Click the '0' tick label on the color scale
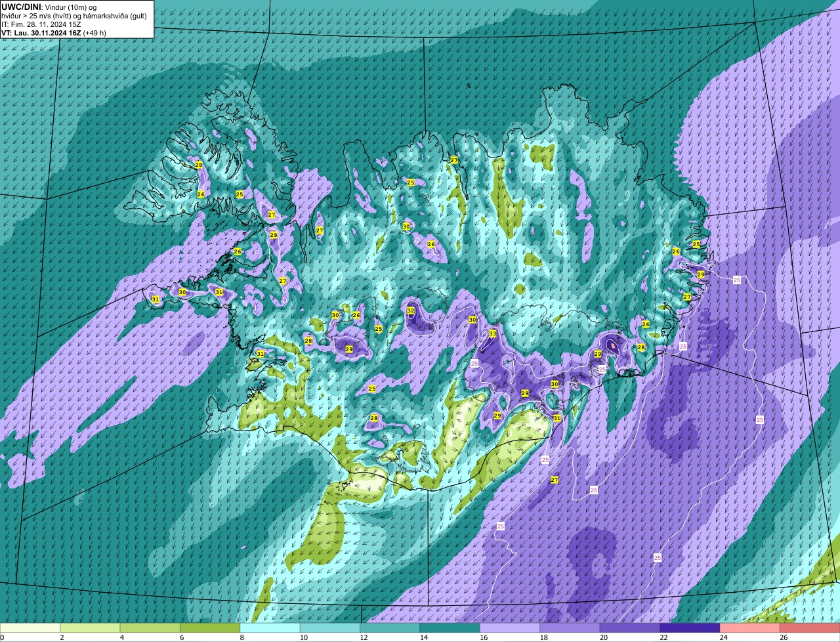The height and width of the screenshot is (642, 840). click(x=2, y=637)
